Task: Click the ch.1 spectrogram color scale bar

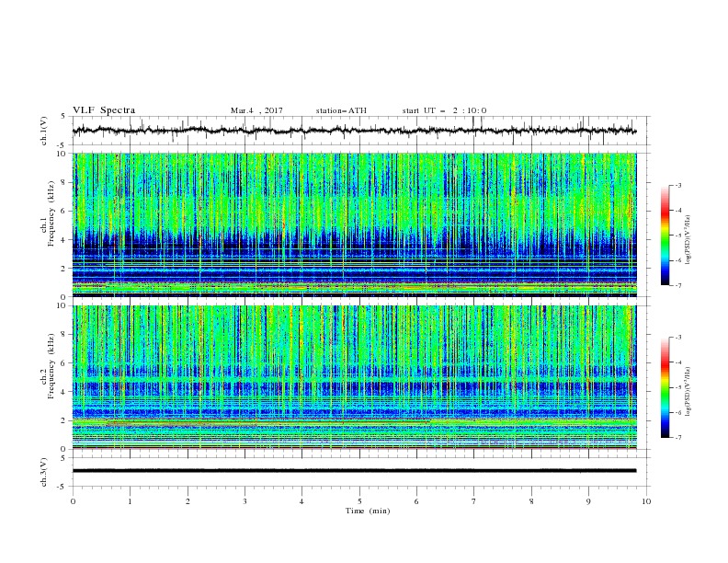Action: pyautogui.click(x=665, y=236)
